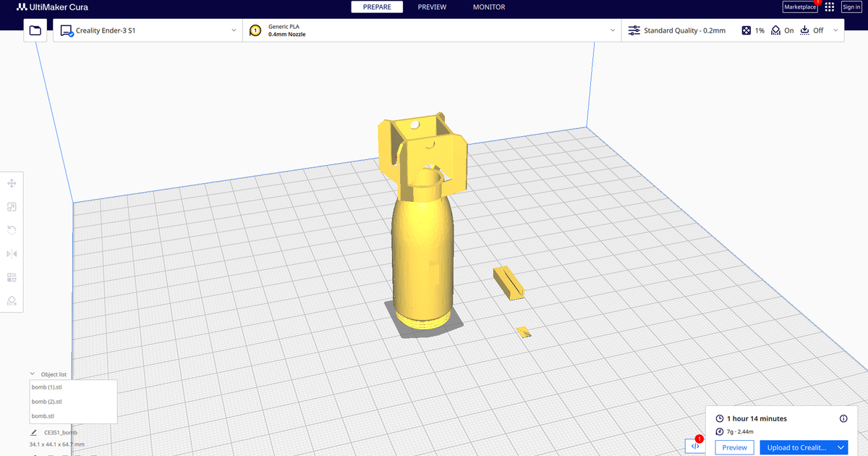Open the Generic PLA material dropdown
The height and width of the screenshot is (456, 868).
612,30
